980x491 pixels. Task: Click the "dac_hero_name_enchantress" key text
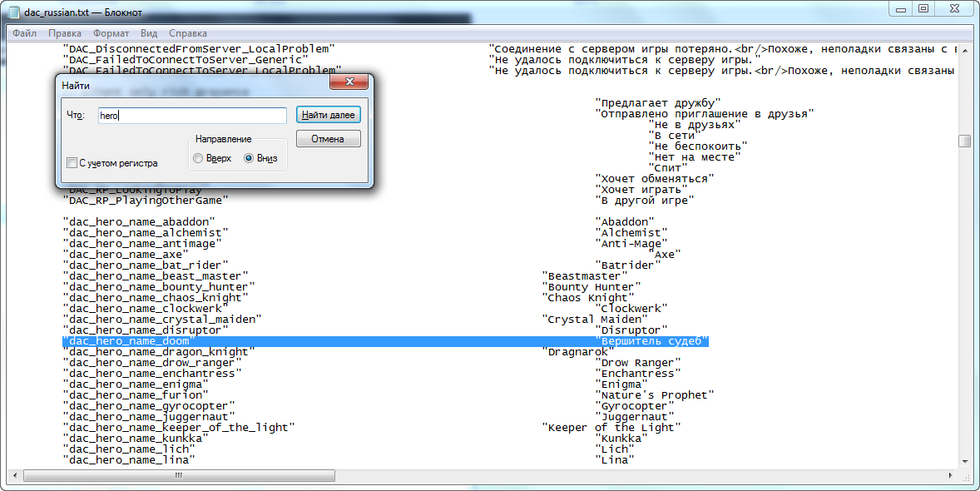tap(152, 374)
